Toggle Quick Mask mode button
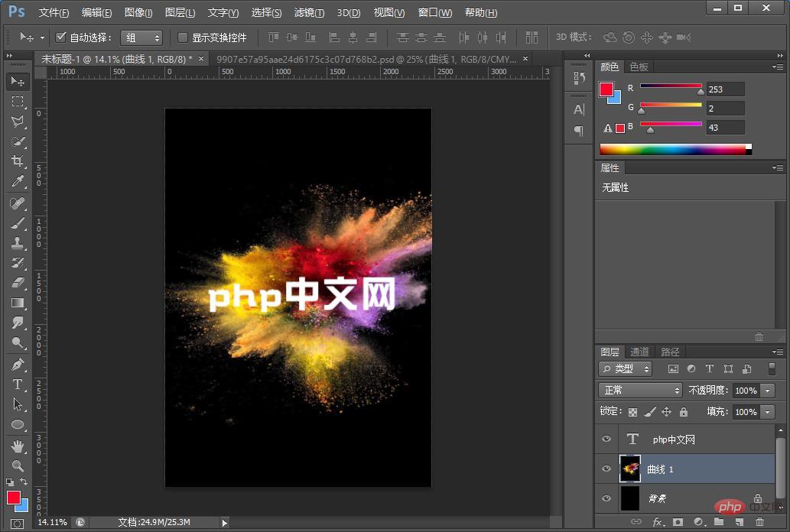Screen dimensions: 790x532 tap(17, 524)
